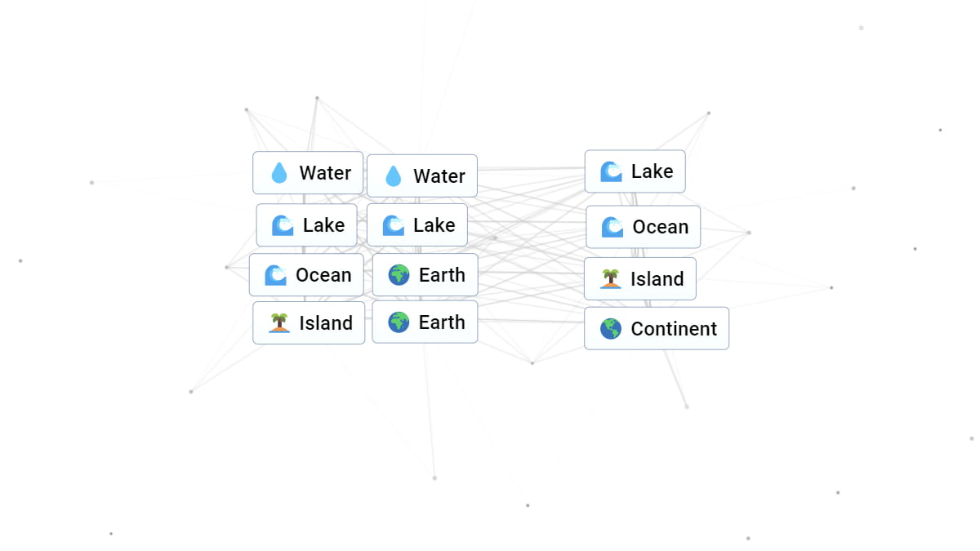Click the globe icon on the upper Earth tile
Image resolution: width=980 pixels, height=551 pixels.
tap(398, 274)
